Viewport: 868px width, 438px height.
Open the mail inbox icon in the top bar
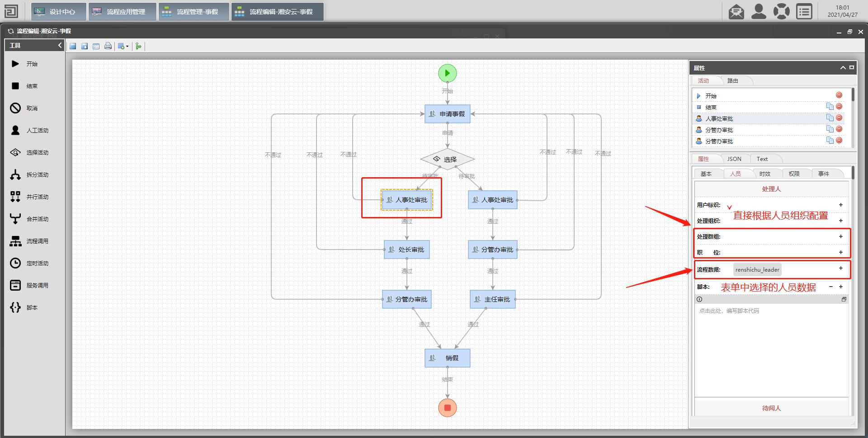click(x=736, y=11)
